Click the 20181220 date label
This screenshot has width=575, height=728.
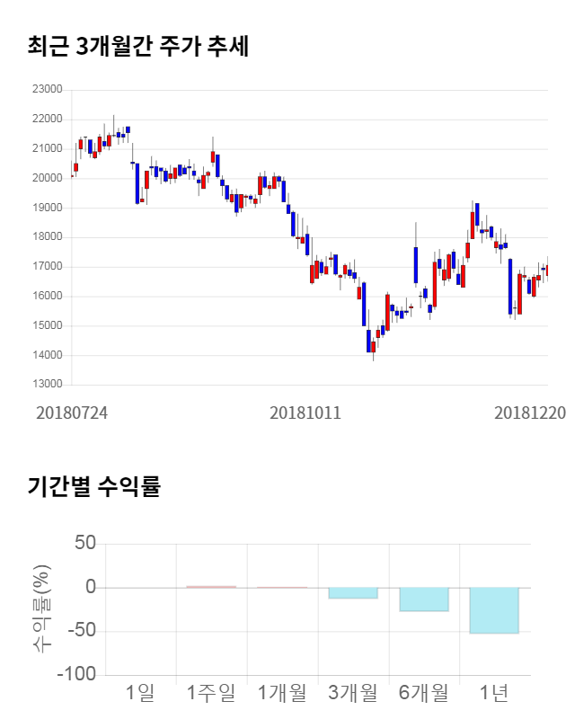pyautogui.click(x=531, y=413)
